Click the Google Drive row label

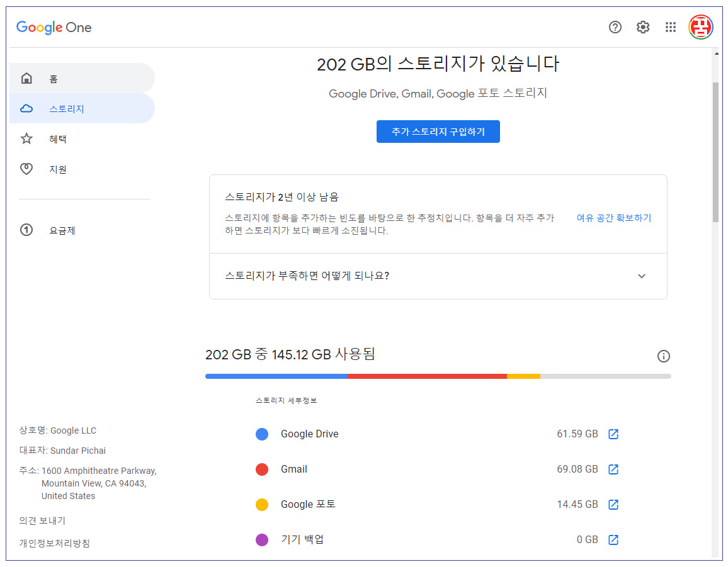point(310,434)
